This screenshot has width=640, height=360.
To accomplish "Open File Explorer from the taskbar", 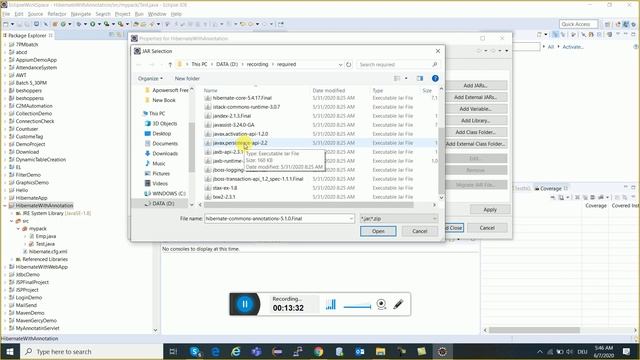I will (x=380, y=351).
